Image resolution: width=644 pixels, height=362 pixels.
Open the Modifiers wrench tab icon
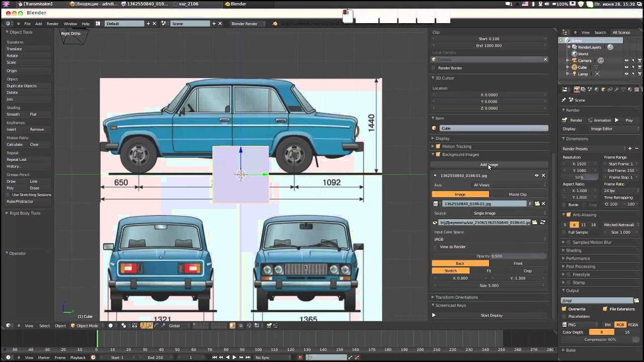[616, 89]
